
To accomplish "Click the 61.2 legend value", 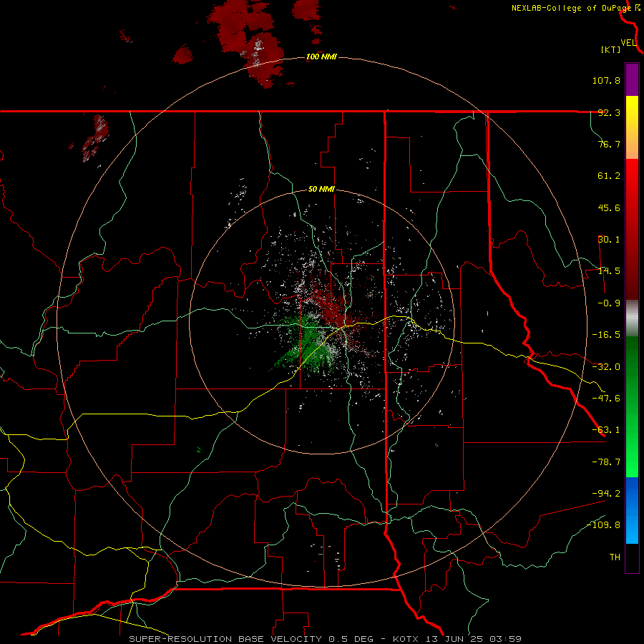I will 609,176.
